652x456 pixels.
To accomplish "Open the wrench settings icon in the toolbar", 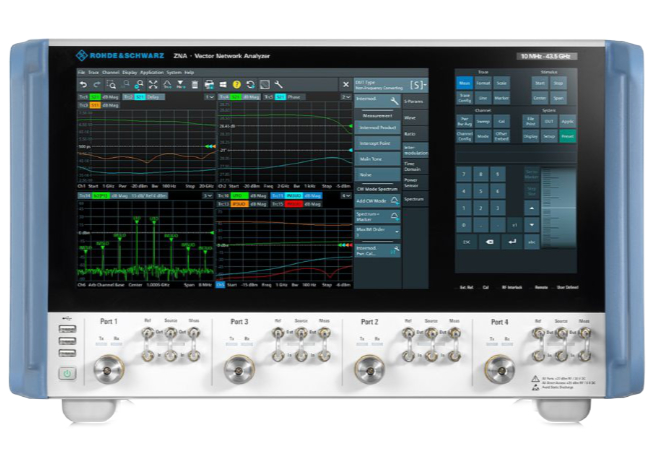I will point(279,85).
